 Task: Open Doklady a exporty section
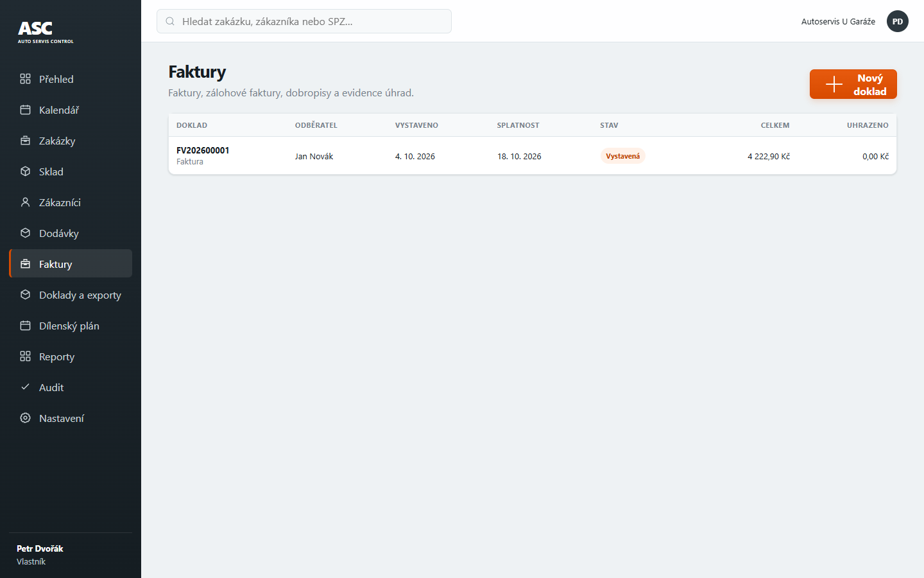tap(71, 295)
